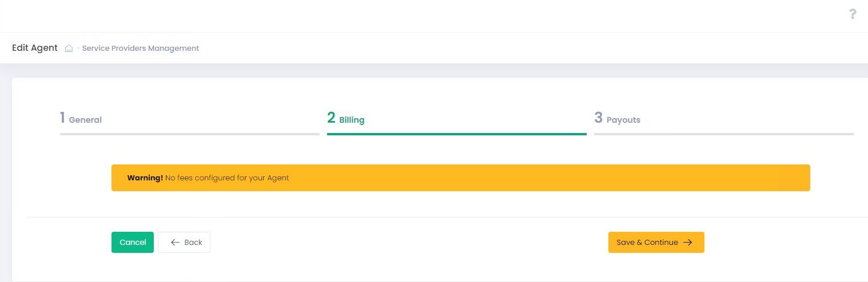Viewport: 868px width, 282px height.
Task: Select the green step number 2 indicator
Action: 331,118
